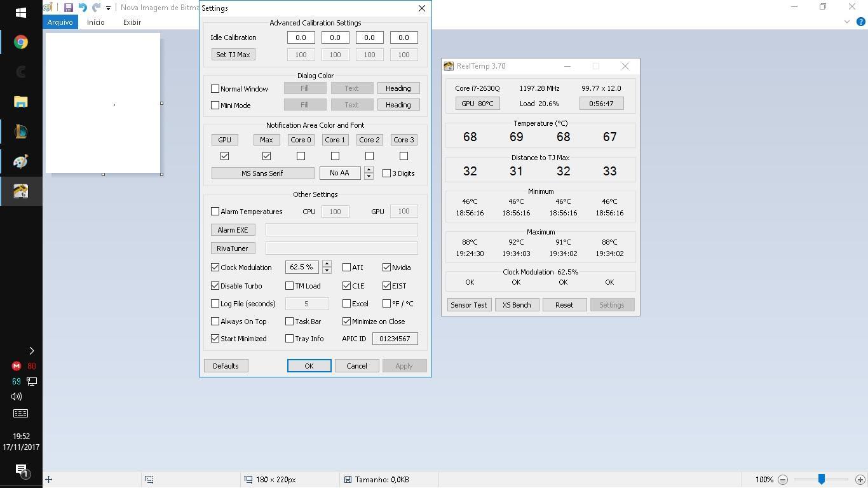The height and width of the screenshot is (488, 868).
Task: Increase Clock Modulation with up stepper arrow
Action: (327, 264)
